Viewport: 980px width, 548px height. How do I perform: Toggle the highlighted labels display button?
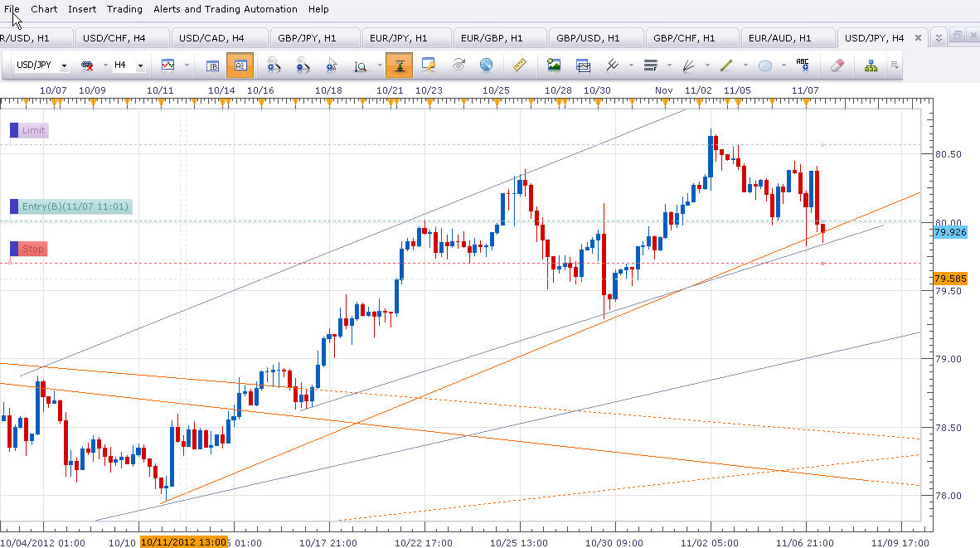pos(240,65)
